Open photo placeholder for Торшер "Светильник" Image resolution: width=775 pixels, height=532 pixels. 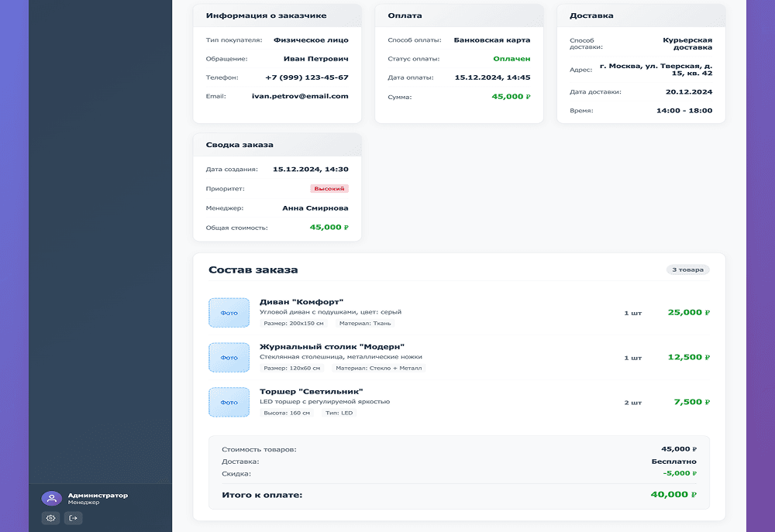[x=229, y=402]
